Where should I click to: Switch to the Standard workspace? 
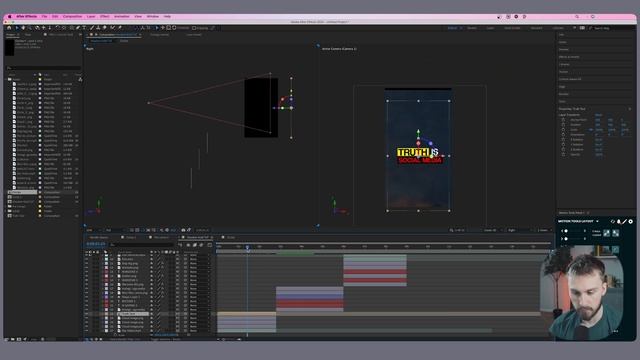536,28
